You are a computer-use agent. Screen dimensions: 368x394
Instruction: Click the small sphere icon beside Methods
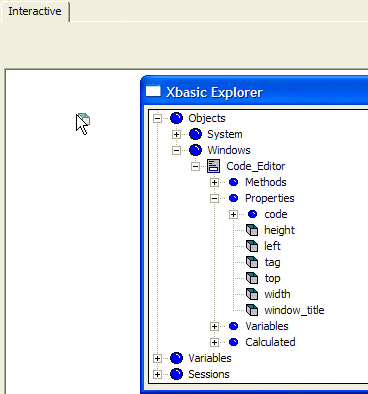pyautogui.click(x=234, y=182)
